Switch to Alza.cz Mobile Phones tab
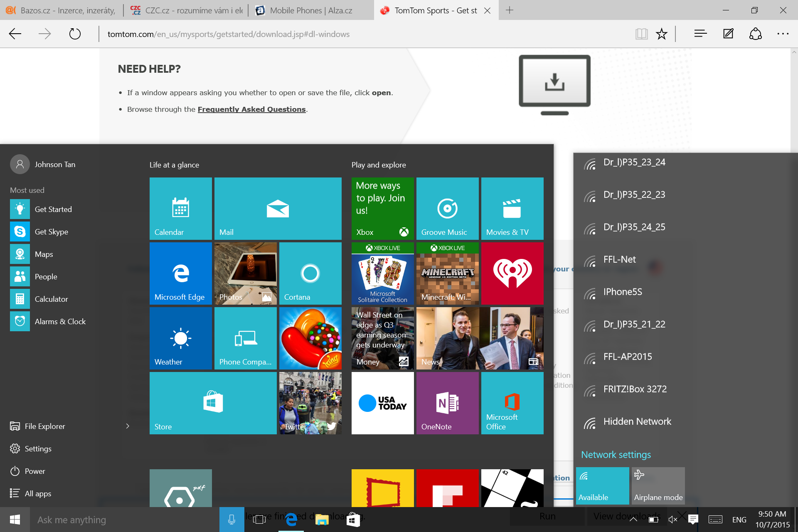The image size is (798, 532). pyautogui.click(x=311, y=10)
